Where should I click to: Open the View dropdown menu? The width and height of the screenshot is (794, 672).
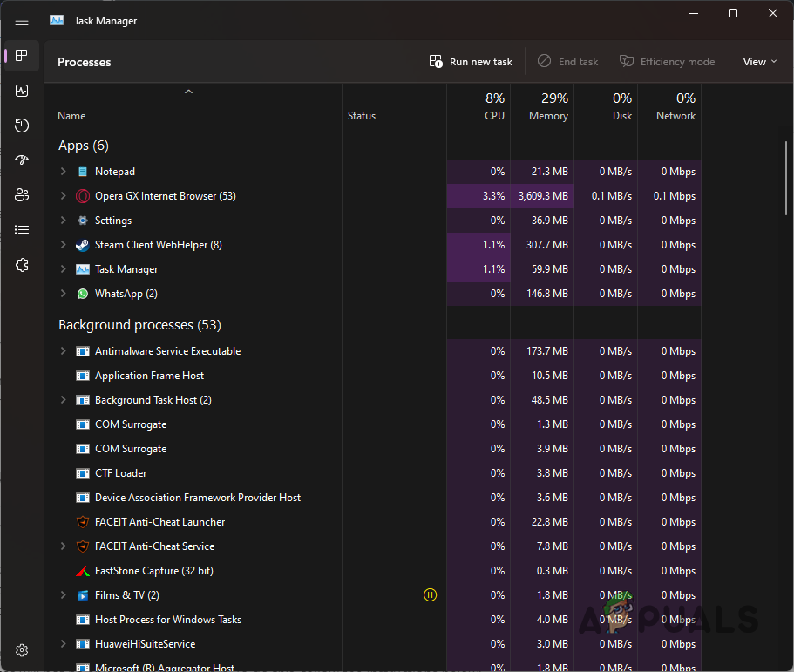coord(757,61)
